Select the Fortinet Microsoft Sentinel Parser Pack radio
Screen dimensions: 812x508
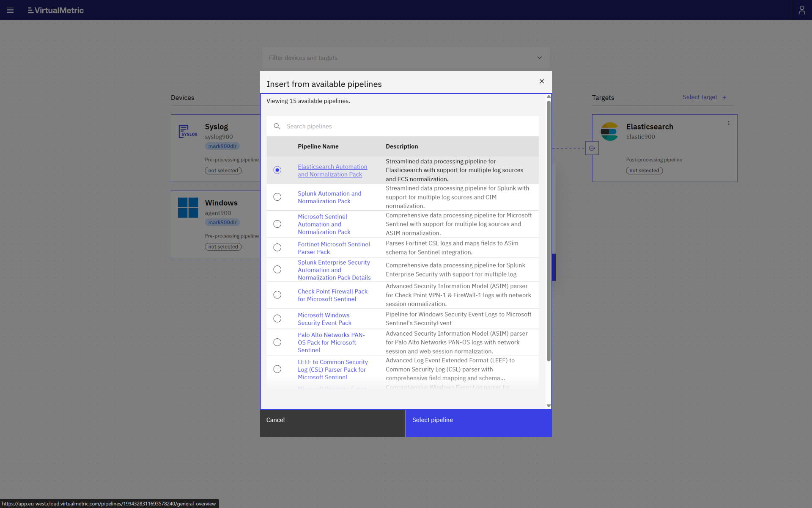[277, 247]
